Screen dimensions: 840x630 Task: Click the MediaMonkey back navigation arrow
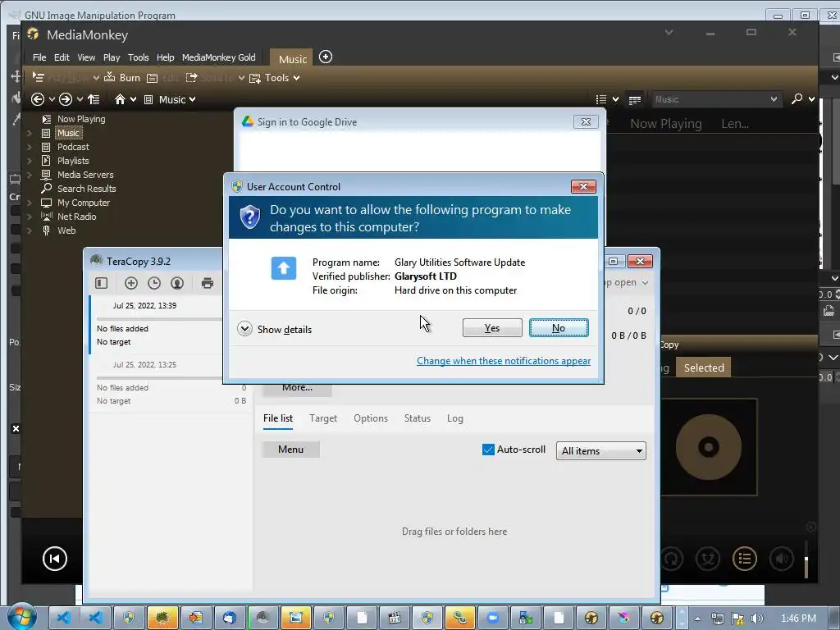38,99
